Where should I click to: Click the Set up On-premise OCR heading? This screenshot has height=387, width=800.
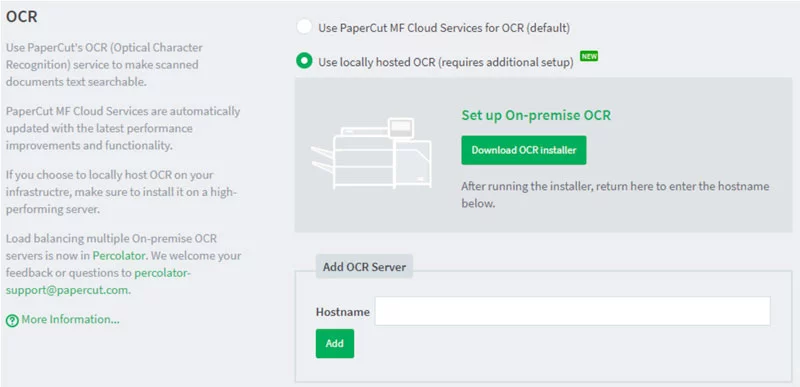pos(536,115)
